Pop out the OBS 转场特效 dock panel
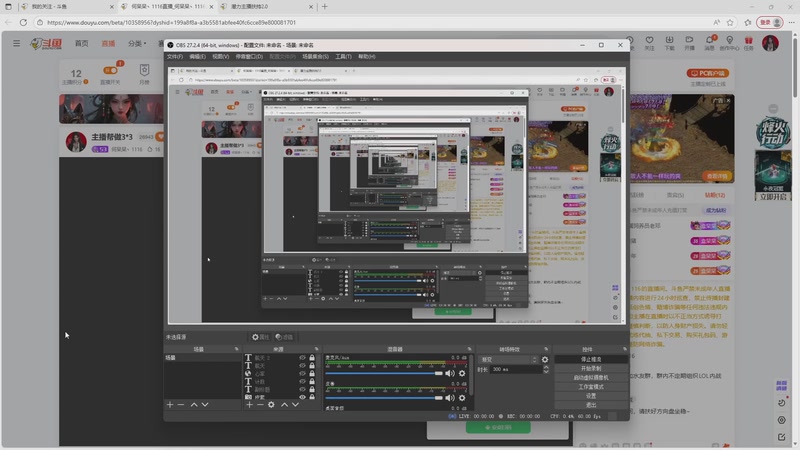Image resolution: width=800 pixels, height=450 pixels. point(546,349)
